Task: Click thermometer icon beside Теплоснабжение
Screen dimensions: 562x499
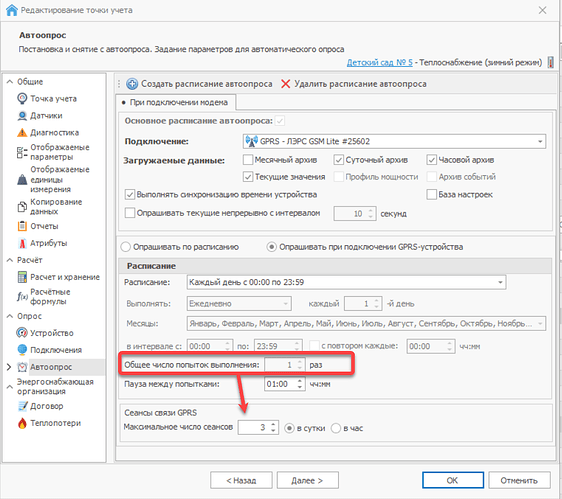Action: pos(551,62)
